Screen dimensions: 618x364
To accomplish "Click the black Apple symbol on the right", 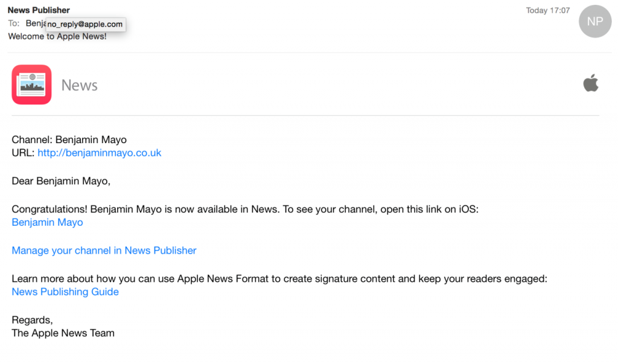I will 591,83.
